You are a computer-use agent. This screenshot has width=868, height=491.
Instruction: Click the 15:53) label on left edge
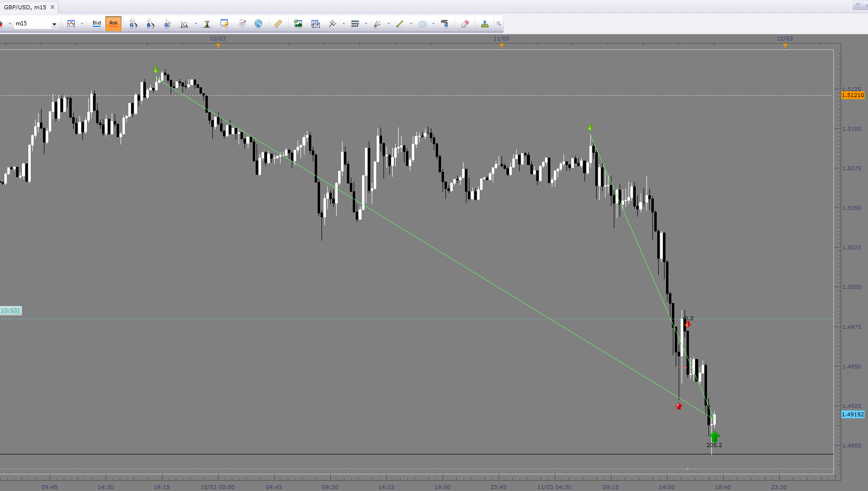[x=11, y=310]
